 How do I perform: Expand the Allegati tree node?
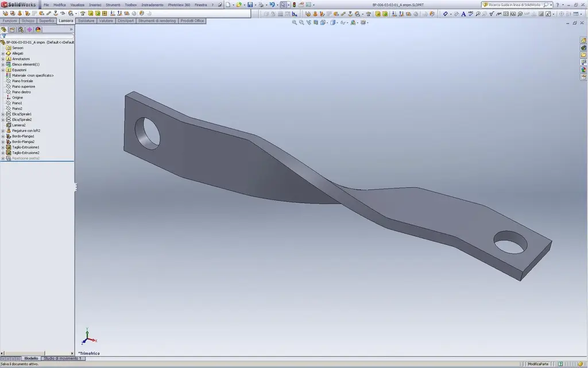pyautogui.click(x=3, y=53)
